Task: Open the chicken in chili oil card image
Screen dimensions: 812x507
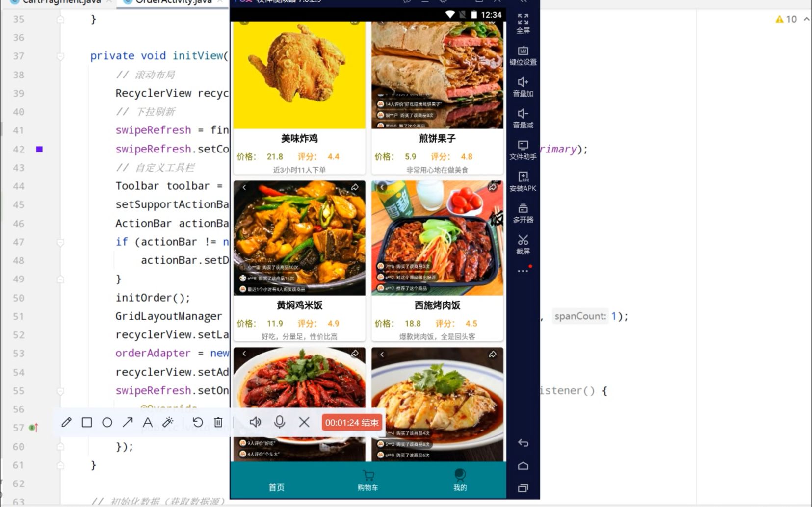Action: 437,404
